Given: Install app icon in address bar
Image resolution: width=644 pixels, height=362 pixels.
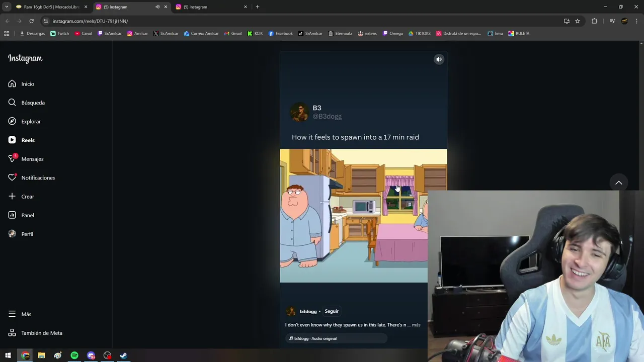Looking at the screenshot, I should (567, 21).
